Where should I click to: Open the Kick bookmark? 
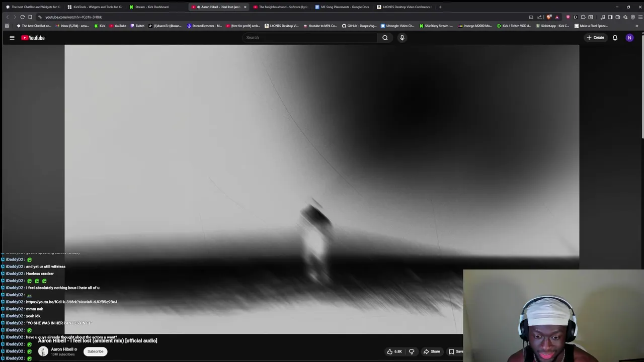pyautogui.click(x=100, y=26)
